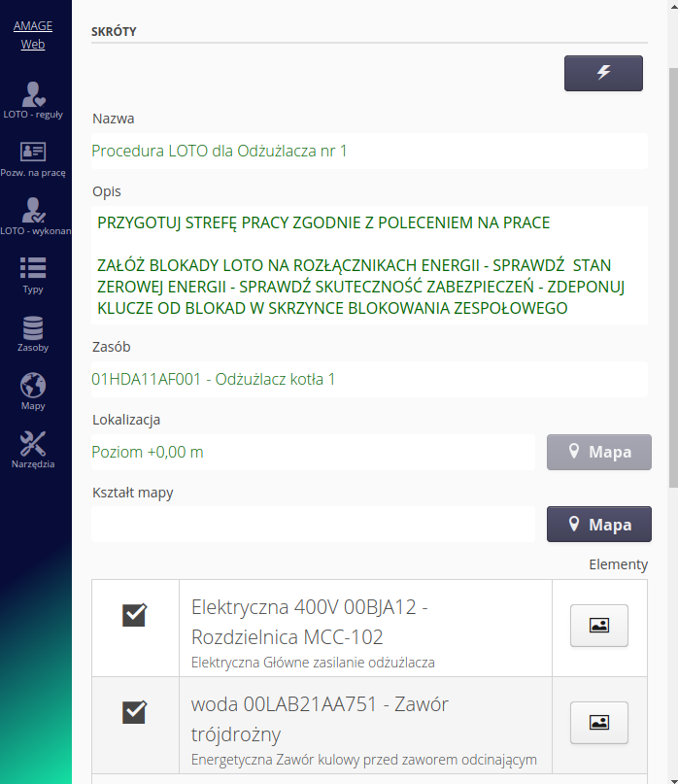Viewport: 678px width, 784px height.
Task: Open image for Rozdzielnica MCC-102 element
Action: (x=598, y=626)
